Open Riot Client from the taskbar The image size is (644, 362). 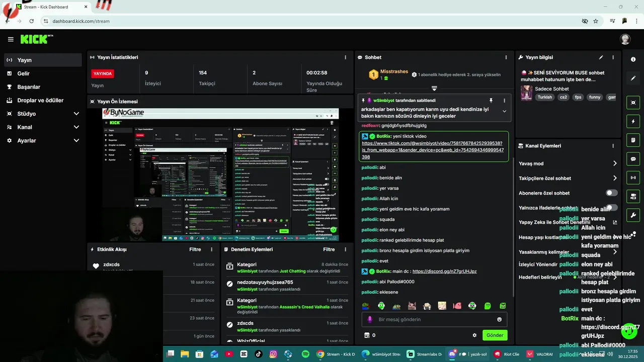tap(506, 354)
